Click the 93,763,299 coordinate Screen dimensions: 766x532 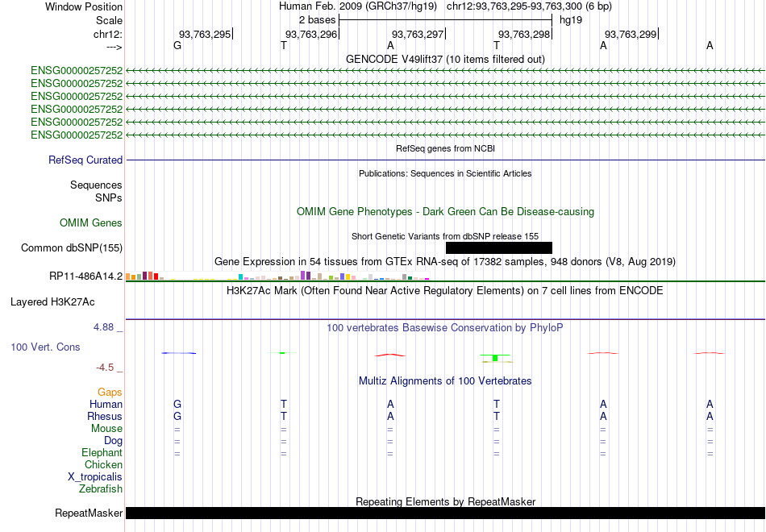[x=631, y=34]
